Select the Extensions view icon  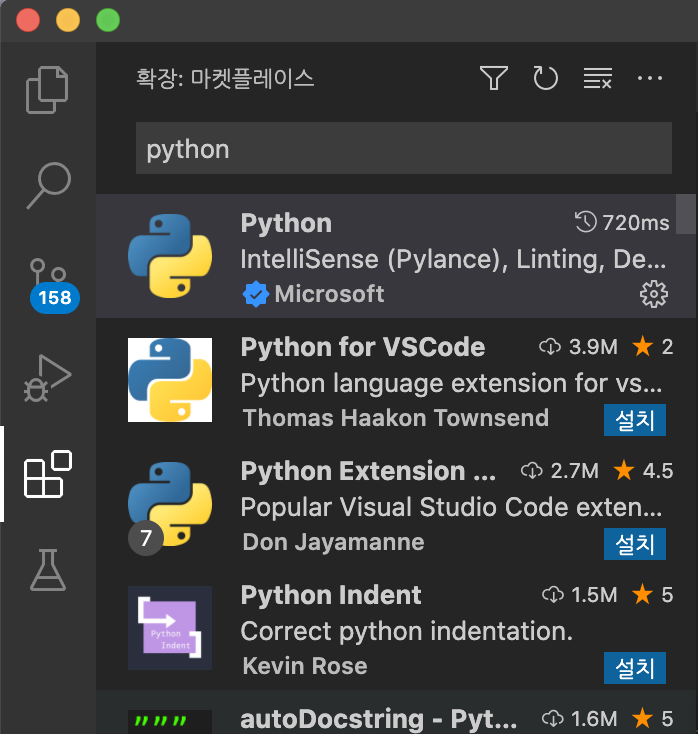click(x=48, y=474)
